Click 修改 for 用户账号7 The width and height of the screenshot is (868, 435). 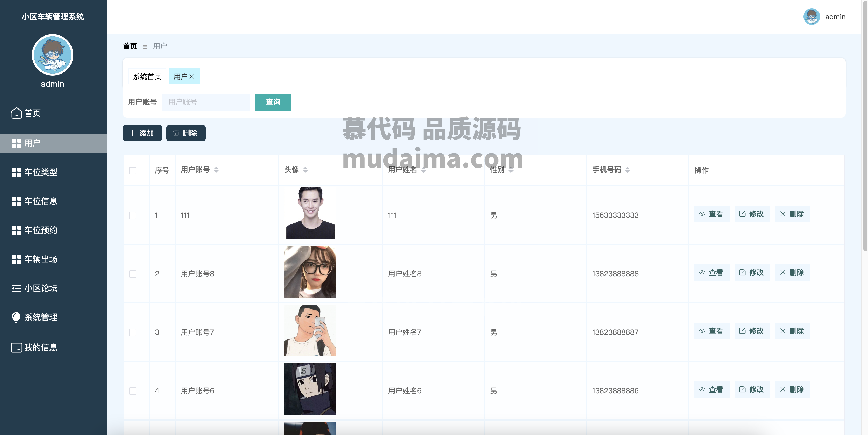(x=752, y=331)
